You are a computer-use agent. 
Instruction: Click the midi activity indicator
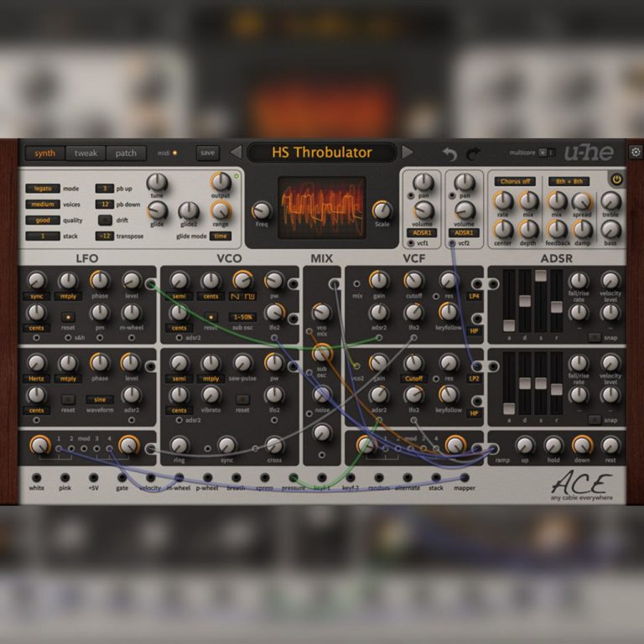coord(174,153)
